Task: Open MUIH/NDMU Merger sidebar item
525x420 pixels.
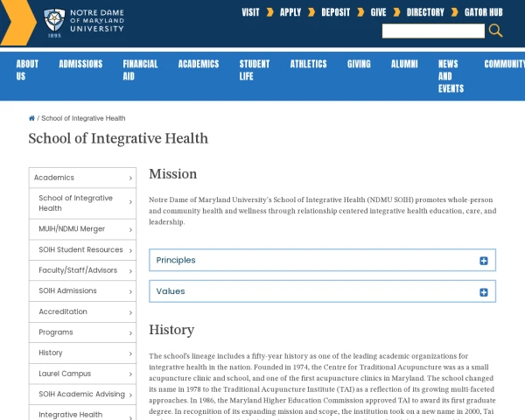Action: pos(82,229)
